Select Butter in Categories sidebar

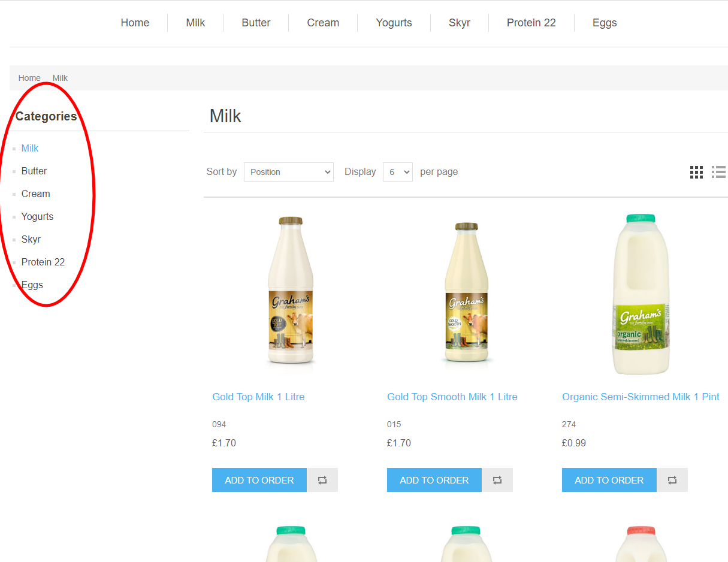point(34,171)
